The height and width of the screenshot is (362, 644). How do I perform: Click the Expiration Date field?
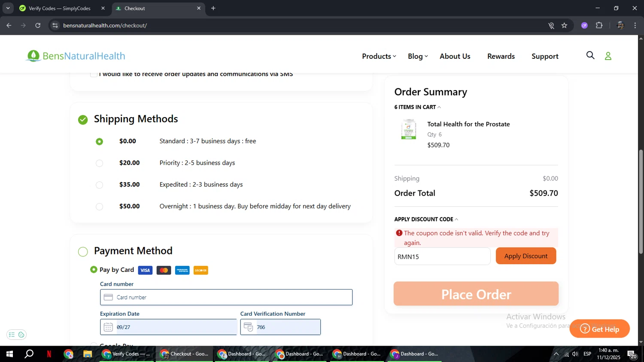(168, 327)
